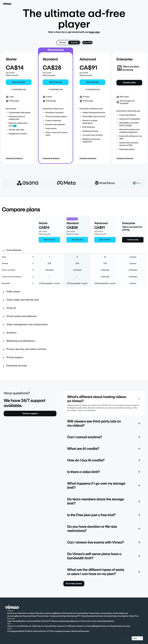The width and height of the screenshot is (148, 644).
Task: Click the info icon for Screen recording
Action: click(33, 270)
